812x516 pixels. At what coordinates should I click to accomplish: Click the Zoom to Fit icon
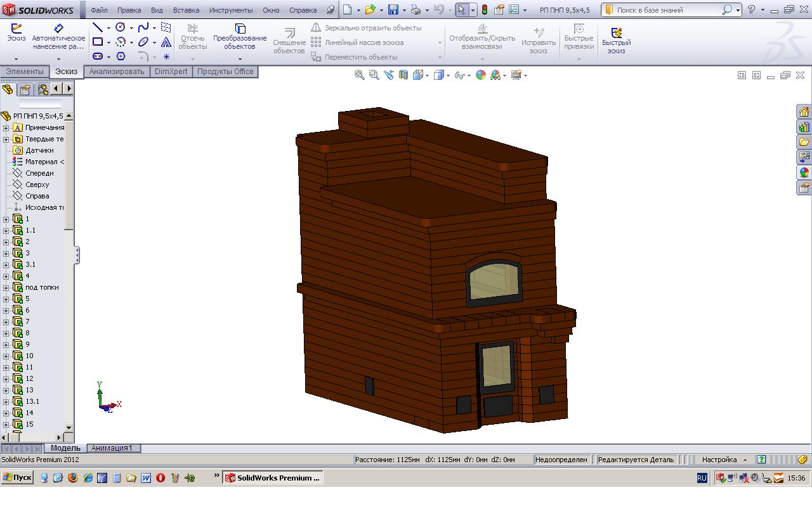click(359, 75)
